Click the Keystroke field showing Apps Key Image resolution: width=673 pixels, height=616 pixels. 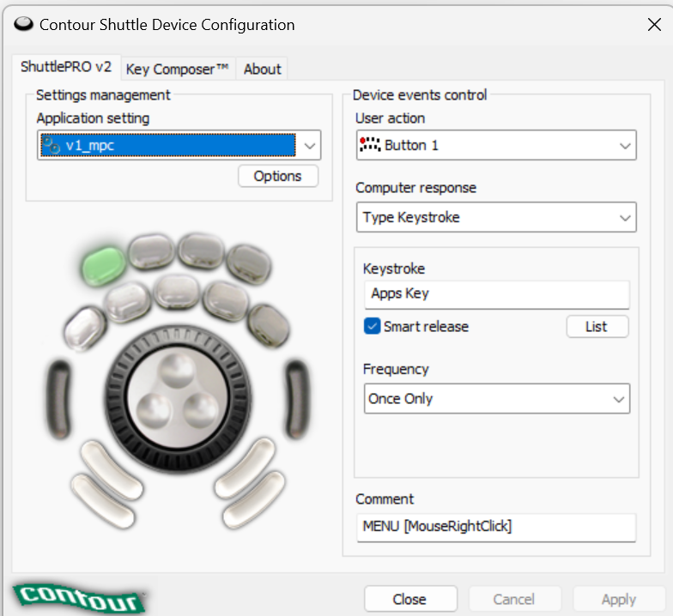(497, 294)
